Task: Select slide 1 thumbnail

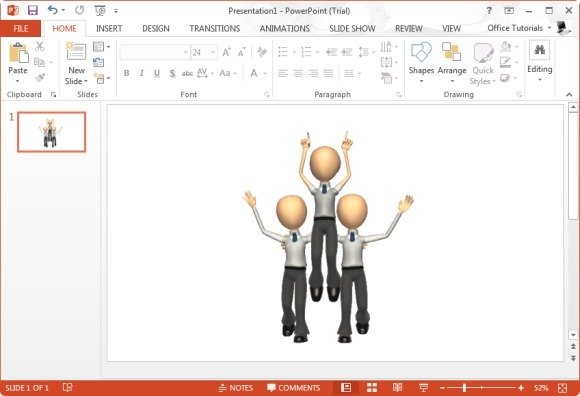Action: click(51, 132)
